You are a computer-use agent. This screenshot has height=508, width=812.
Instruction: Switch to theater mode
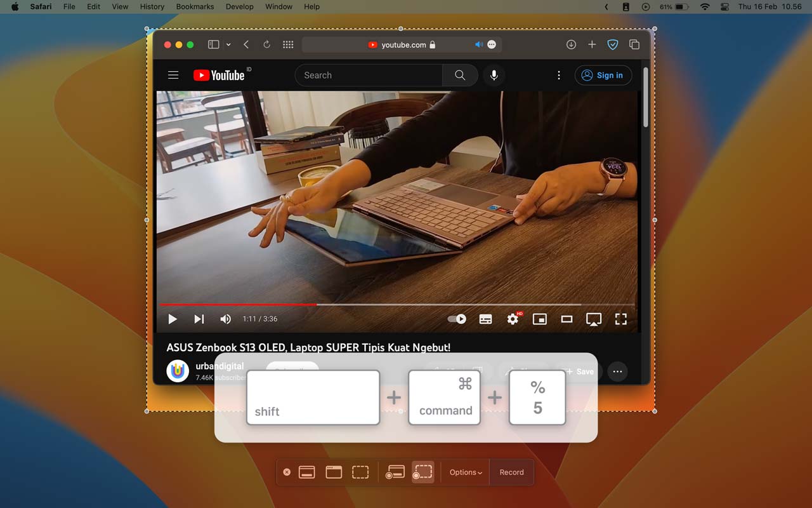566,319
